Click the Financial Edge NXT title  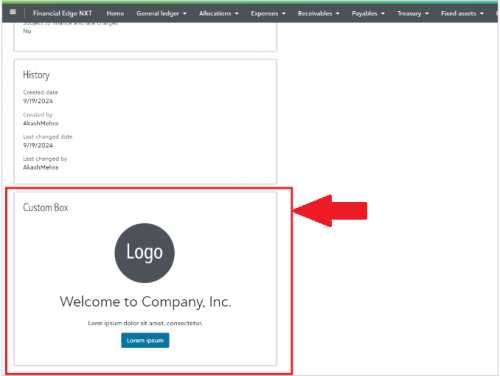(62, 13)
